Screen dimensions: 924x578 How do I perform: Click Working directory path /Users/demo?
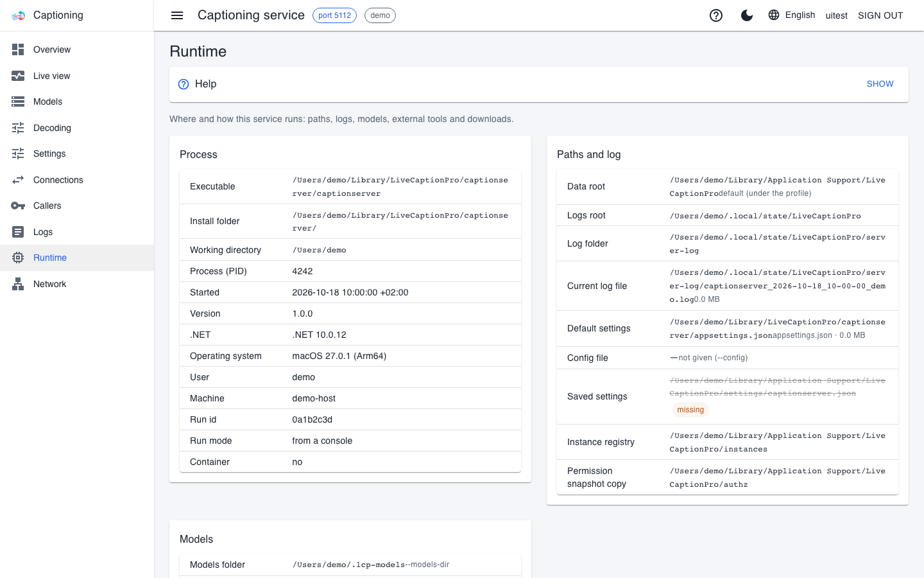(x=320, y=250)
